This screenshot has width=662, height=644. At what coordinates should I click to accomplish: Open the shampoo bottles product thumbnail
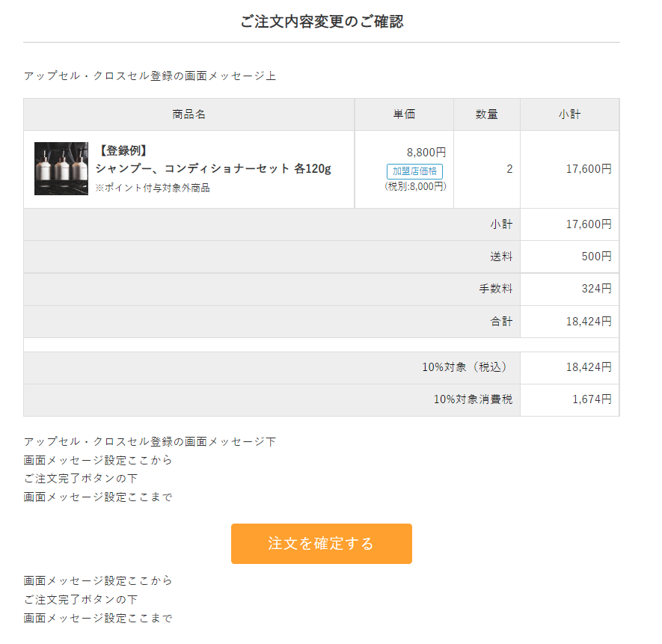point(61,169)
